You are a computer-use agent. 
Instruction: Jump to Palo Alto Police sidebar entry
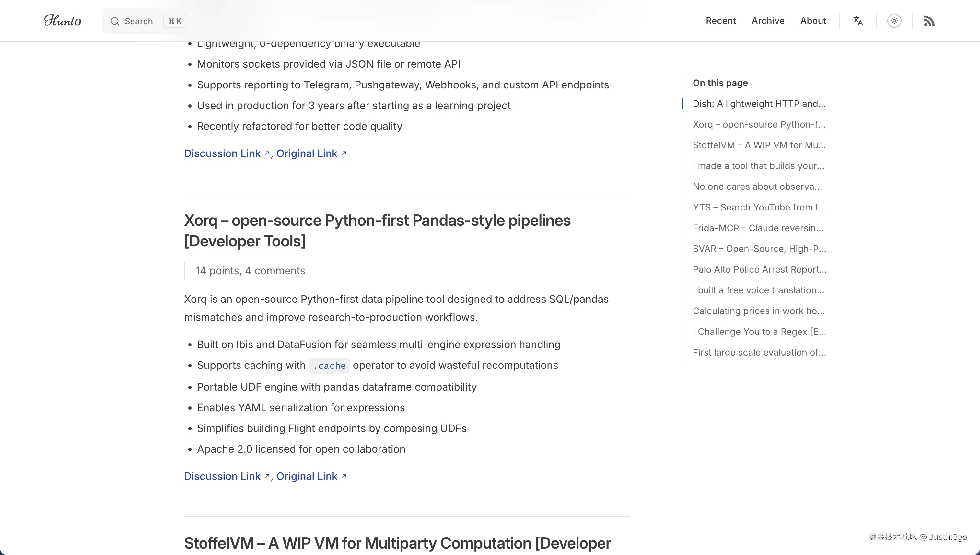759,269
